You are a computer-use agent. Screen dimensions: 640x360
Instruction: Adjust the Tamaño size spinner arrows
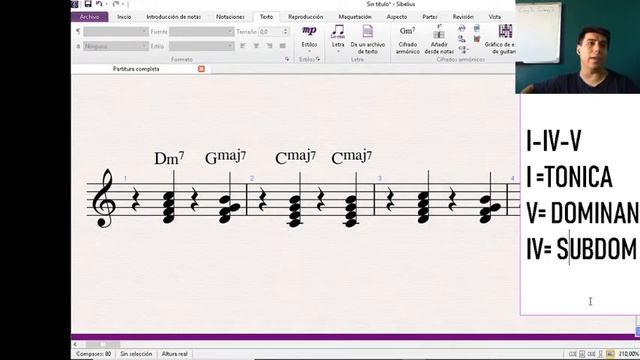coord(285,31)
